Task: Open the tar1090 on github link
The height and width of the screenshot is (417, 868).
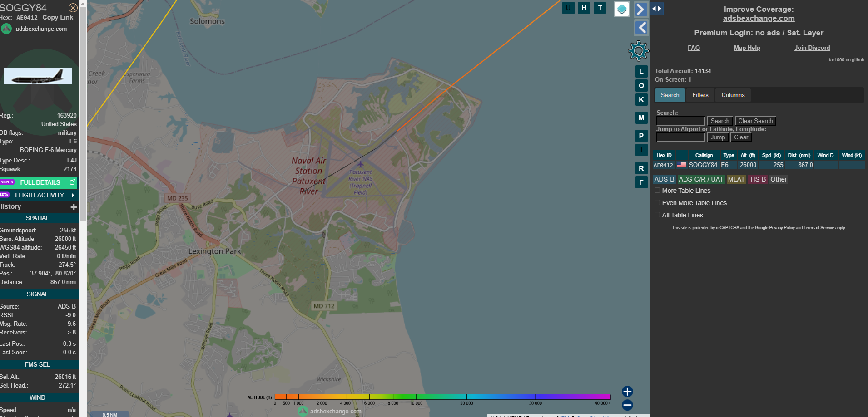Action: click(846, 60)
